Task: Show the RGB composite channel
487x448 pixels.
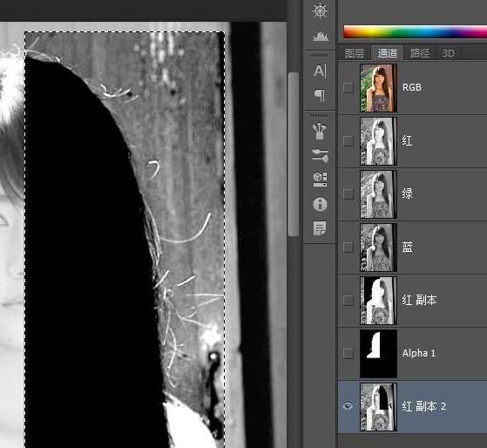Action: click(348, 88)
